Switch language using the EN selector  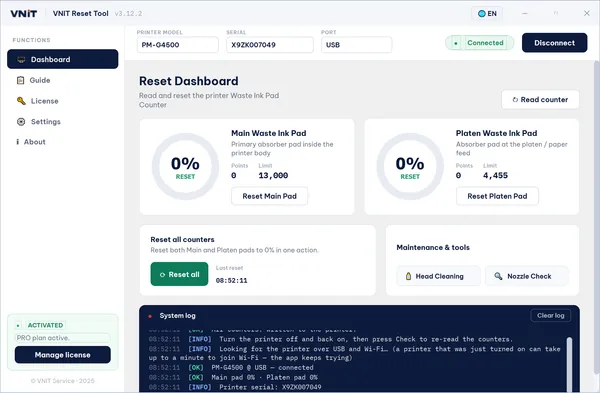487,13
